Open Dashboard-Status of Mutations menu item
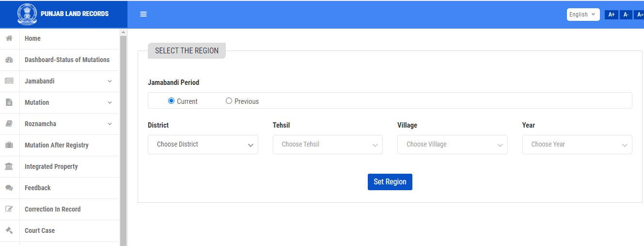Screen dimensions: 644x246 click(60, 60)
